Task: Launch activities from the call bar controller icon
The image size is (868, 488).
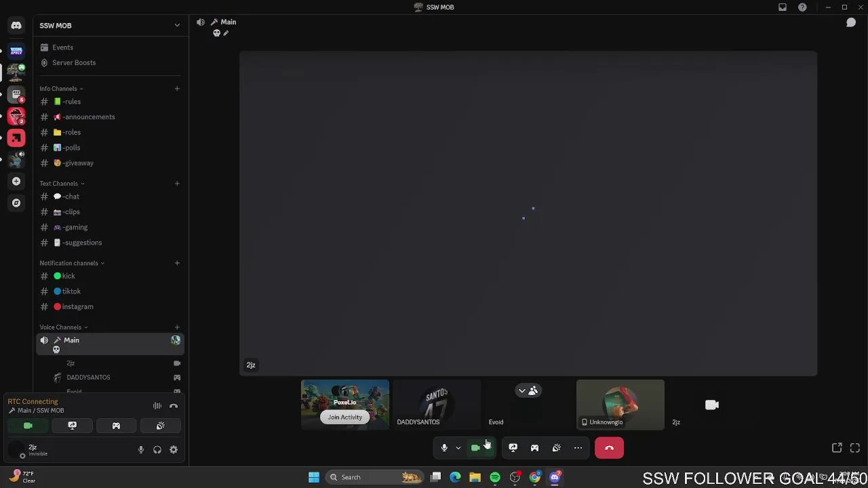Action: [534, 448]
